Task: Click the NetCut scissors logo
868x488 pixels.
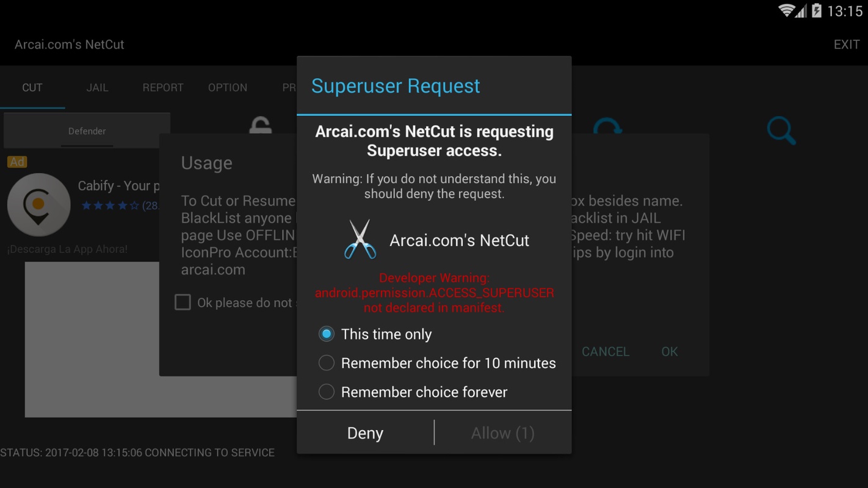Action: [359, 238]
